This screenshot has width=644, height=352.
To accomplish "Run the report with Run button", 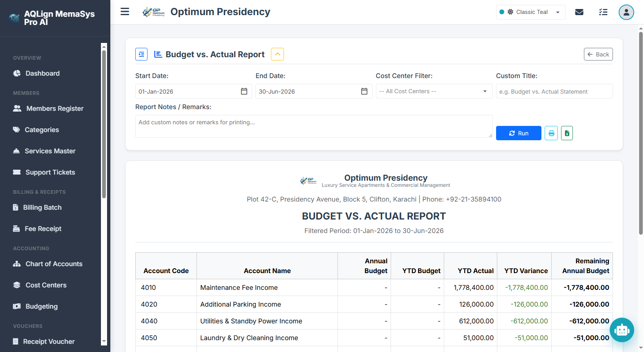I will (x=519, y=133).
